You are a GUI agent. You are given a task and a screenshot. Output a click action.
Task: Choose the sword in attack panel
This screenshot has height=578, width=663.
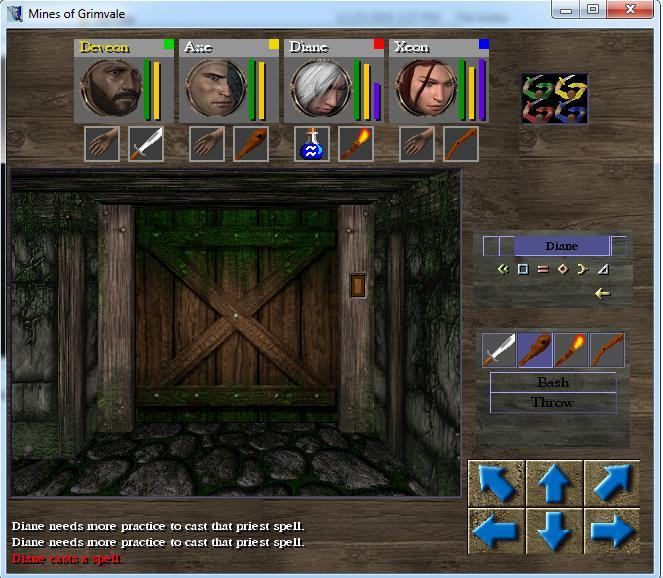(499, 350)
